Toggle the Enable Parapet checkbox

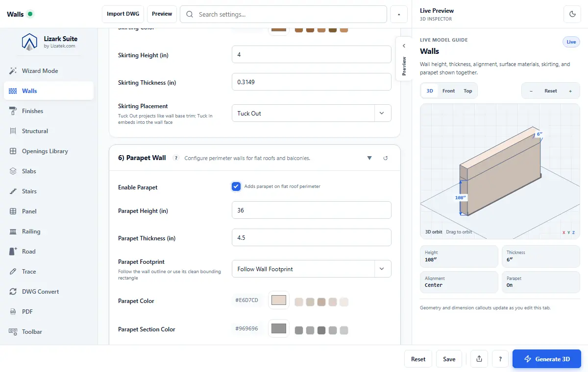pos(236,186)
